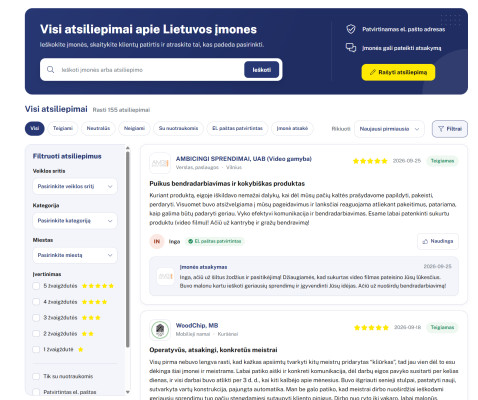This screenshot has width=478, height=400.
Task: Click the five-star rating of AMBICINGI SPRENDIMAI review
Action: (x=370, y=161)
